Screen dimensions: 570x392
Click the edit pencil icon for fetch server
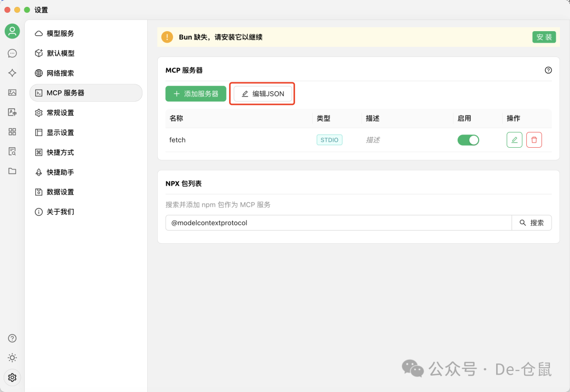click(x=514, y=139)
